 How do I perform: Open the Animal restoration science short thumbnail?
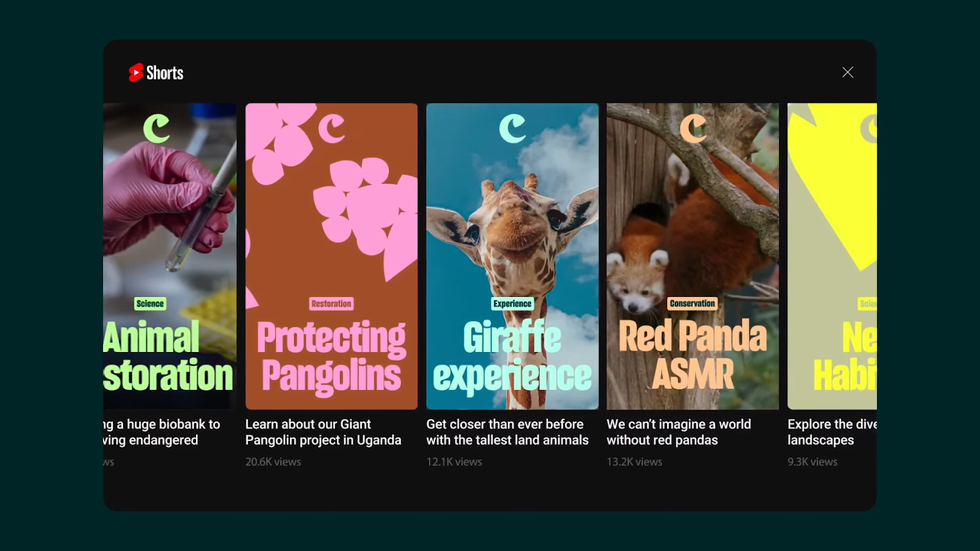coord(170,256)
